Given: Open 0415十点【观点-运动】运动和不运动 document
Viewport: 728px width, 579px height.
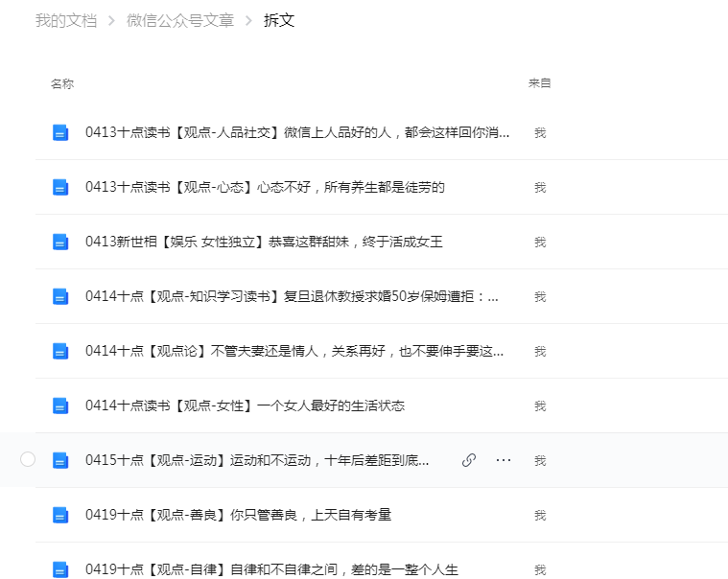Looking at the screenshot, I should point(257,460).
